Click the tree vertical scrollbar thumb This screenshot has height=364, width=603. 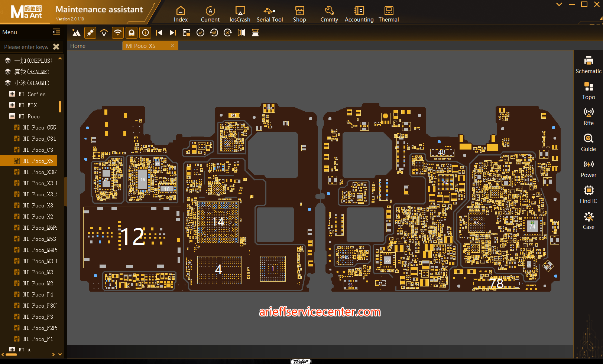coord(60,107)
